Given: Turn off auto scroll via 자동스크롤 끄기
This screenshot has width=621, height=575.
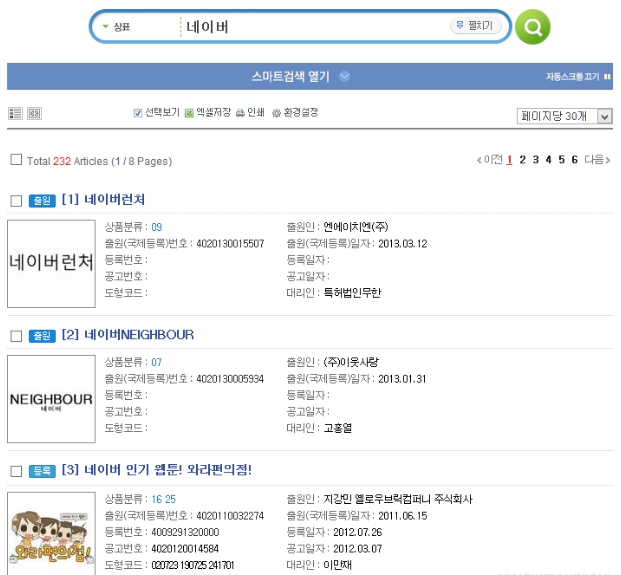Looking at the screenshot, I should pos(573,76).
